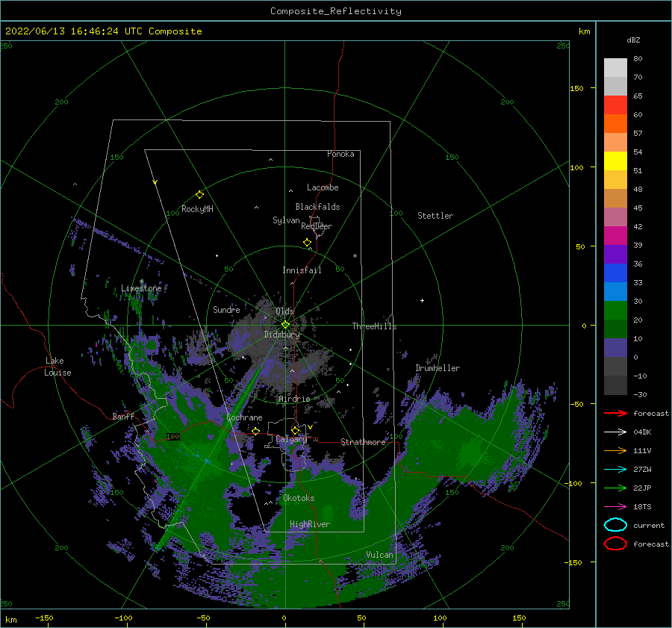Click the white plus marker east of ThreeHills

(422, 300)
